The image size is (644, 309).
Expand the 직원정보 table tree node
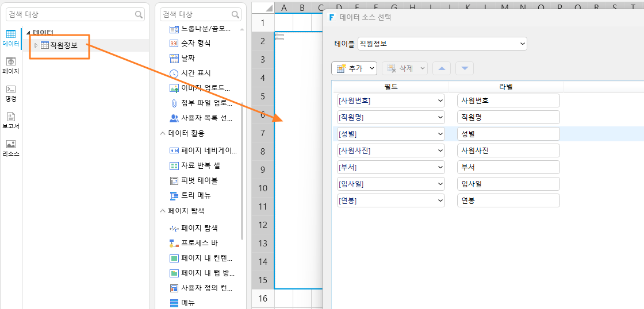[x=36, y=45]
